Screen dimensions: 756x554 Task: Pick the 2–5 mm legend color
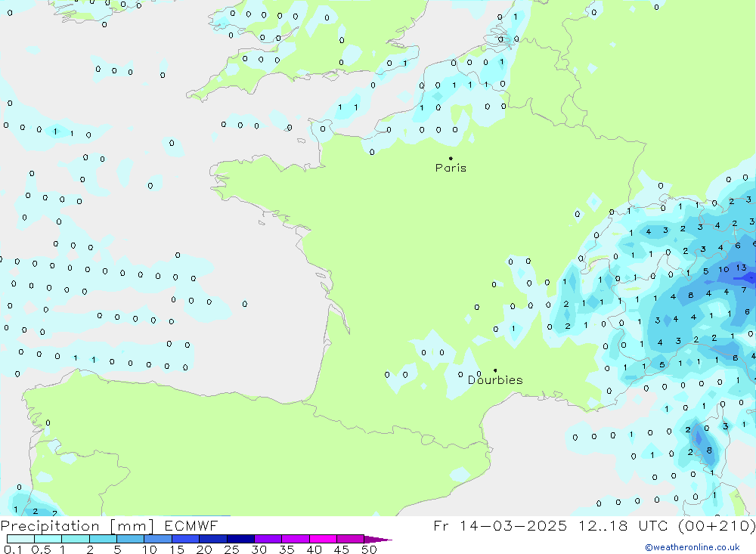[103, 539]
